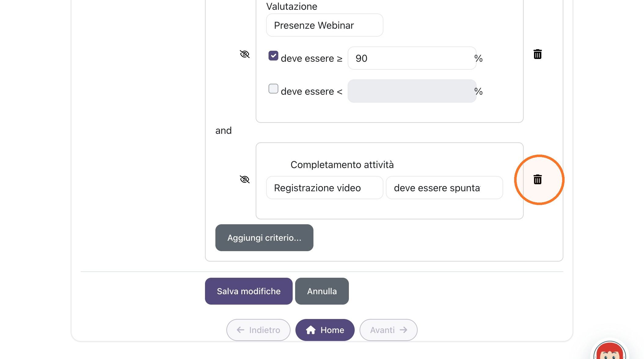Viewport: 644px width, 359px height.
Task: Edit the minimum percentage field showing 90
Action: pyautogui.click(x=412, y=58)
